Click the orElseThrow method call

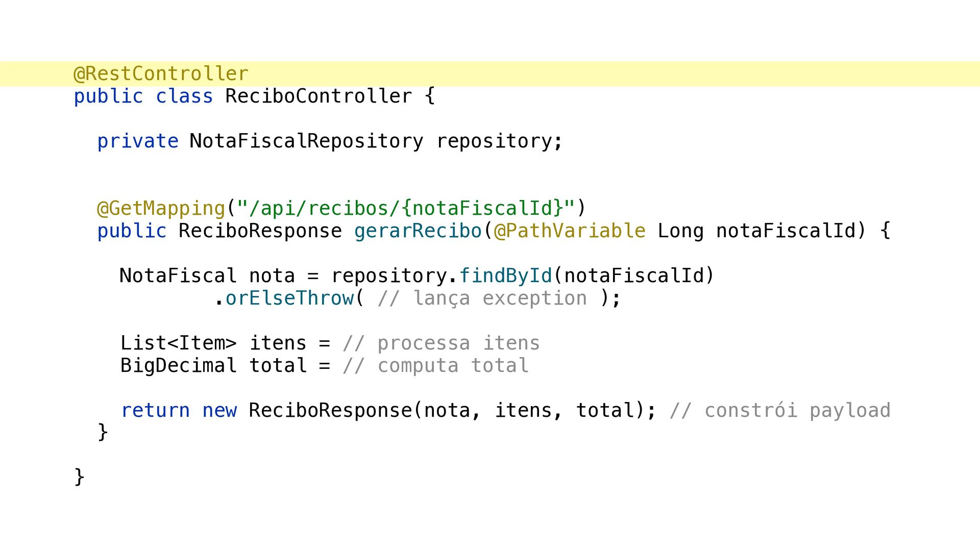point(289,298)
